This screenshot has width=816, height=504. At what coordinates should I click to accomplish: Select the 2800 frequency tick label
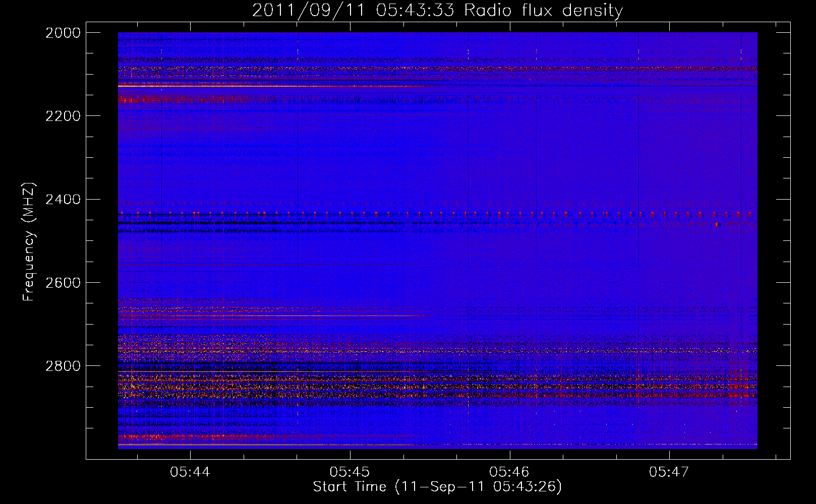coord(63,366)
